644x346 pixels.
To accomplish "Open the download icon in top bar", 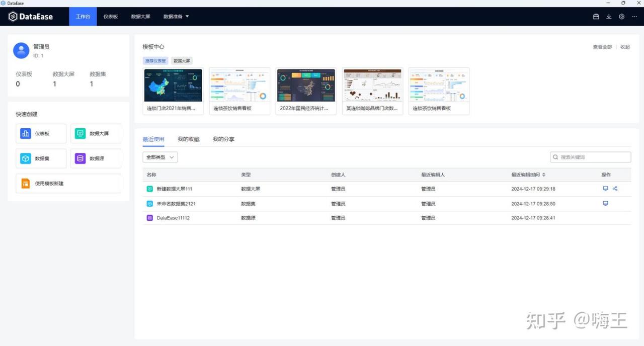I will (x=609, y=17).
